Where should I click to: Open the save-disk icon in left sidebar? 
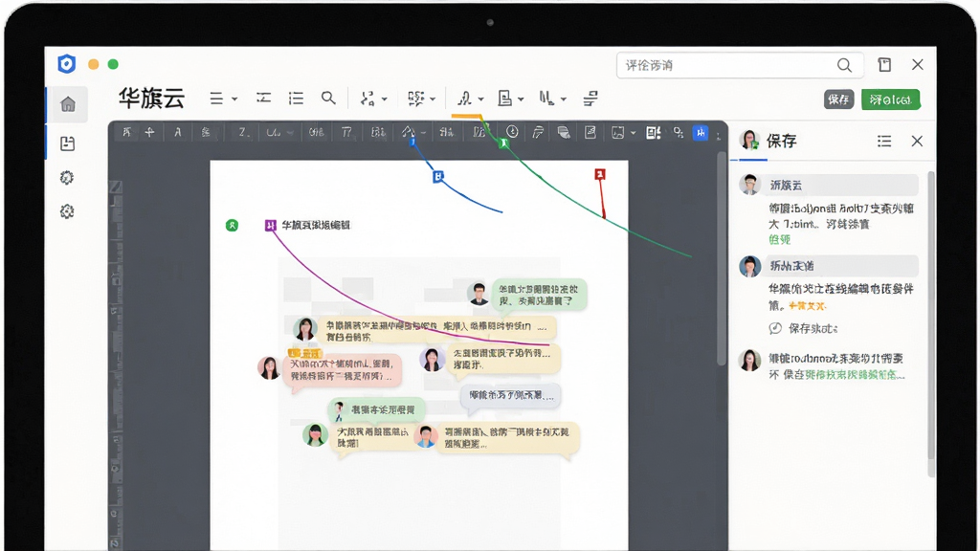pyautogui.click(x=68, y=143)
